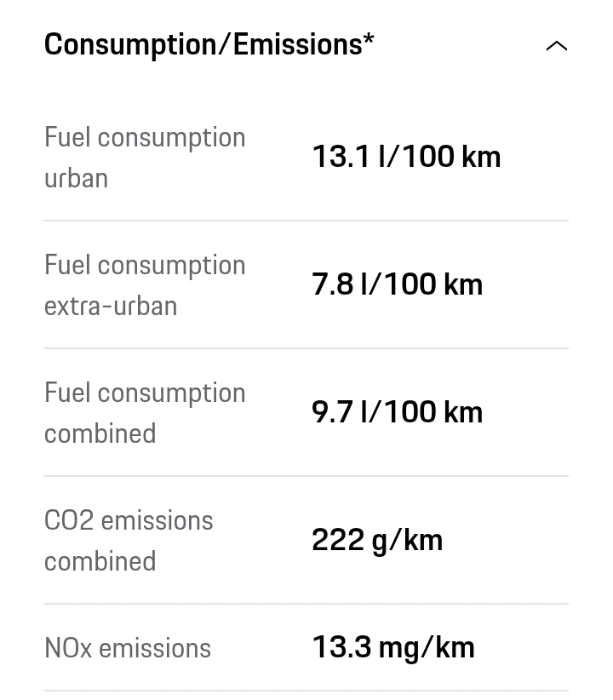Screen dimensions: 613x700
Task: Click the 9.7 l/100 km value
Action: pos(397,412)
